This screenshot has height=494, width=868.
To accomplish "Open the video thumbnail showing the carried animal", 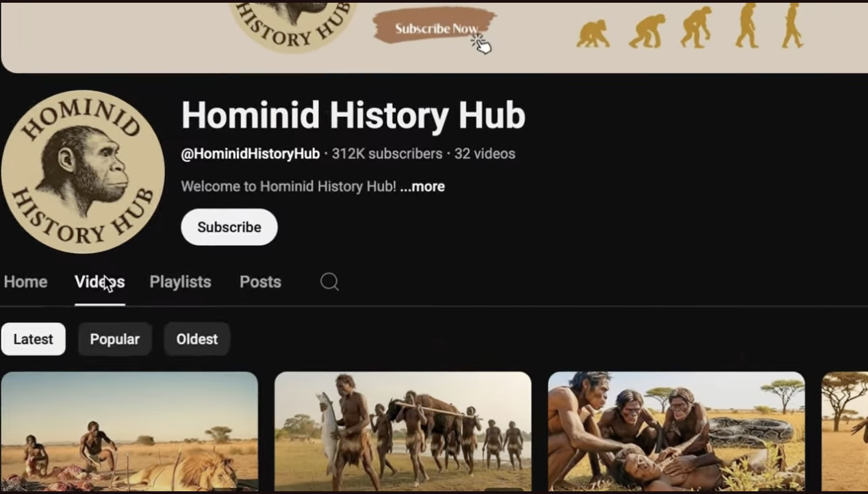I will click(x=403, y=432).
